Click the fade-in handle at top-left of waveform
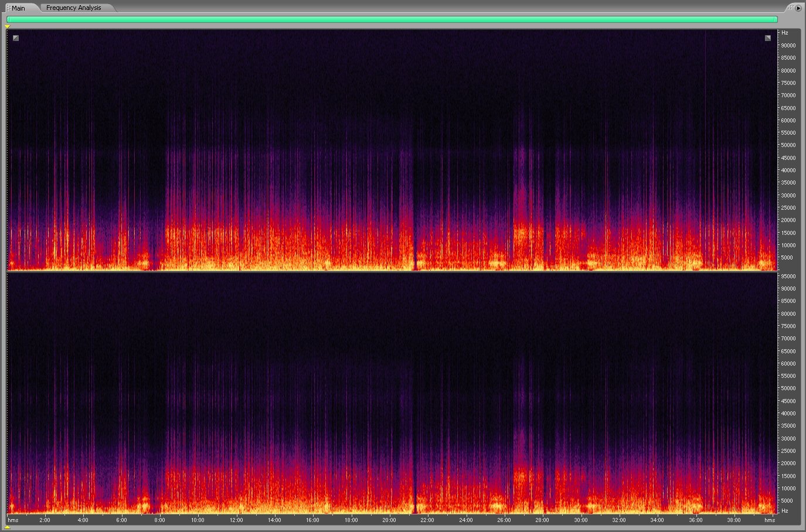Image resolution: width=806 pixels, height=532 pixels. coord(16,38)
